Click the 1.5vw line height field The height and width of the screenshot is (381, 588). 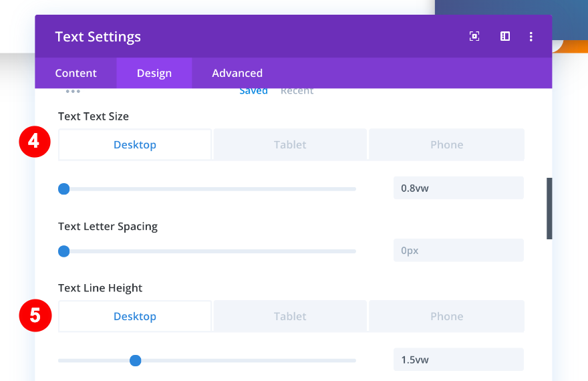[458, 360]
